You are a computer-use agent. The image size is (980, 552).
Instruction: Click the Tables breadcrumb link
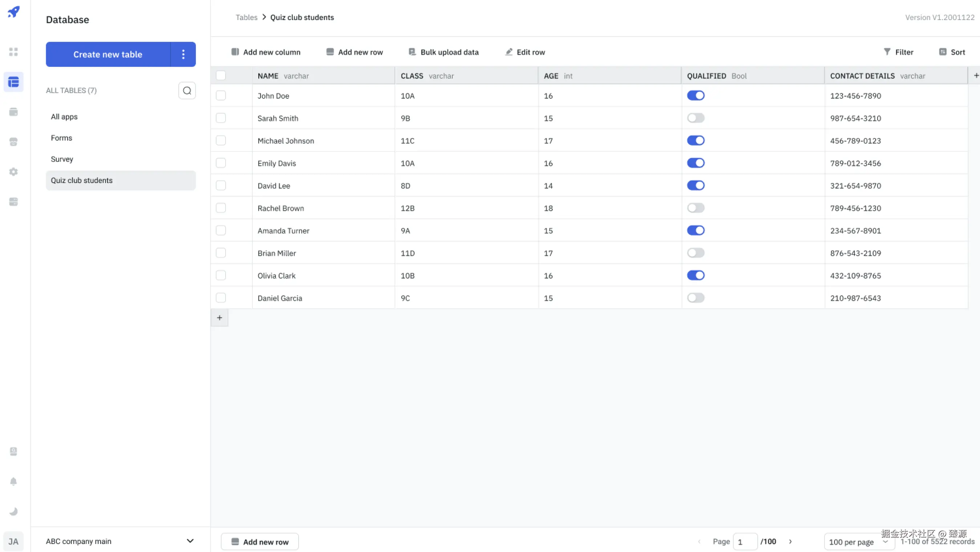click(246, 17)
